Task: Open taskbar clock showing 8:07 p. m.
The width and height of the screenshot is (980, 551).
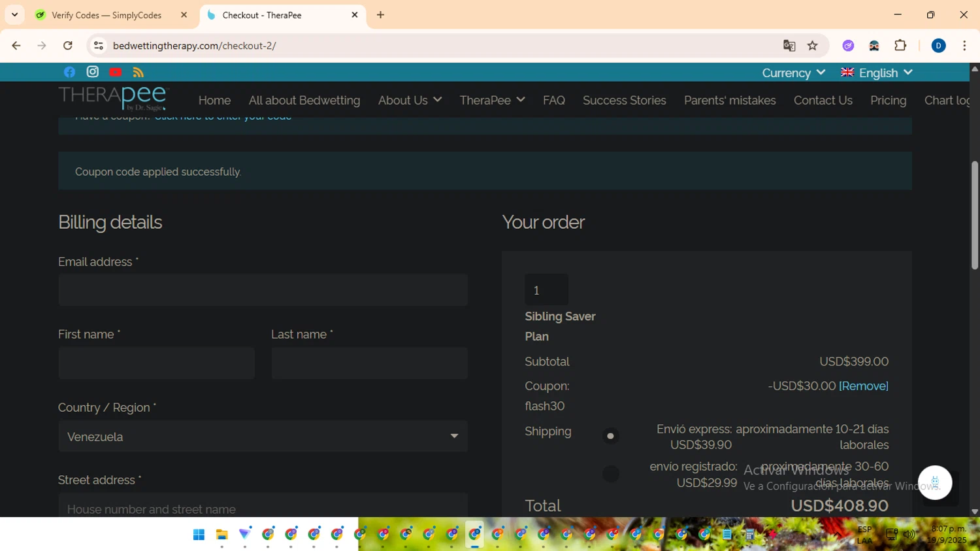Action: (949, 535)
